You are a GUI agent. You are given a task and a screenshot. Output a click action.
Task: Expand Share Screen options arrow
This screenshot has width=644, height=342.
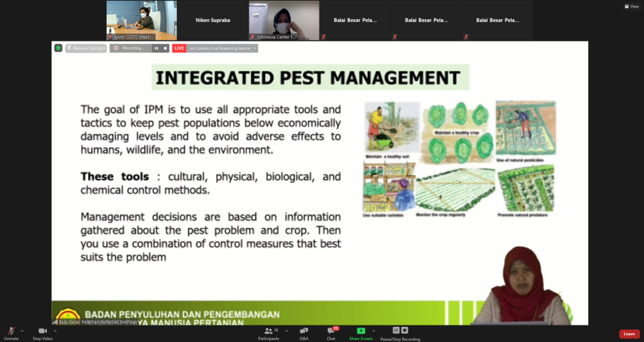tap(375, 331)
